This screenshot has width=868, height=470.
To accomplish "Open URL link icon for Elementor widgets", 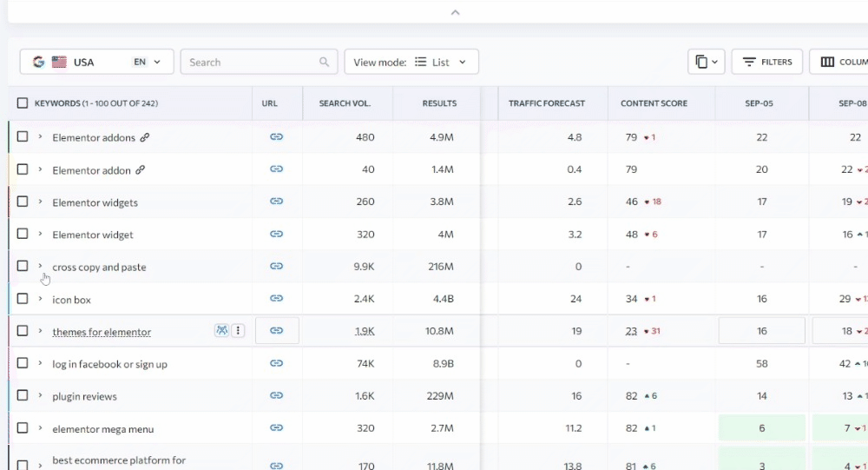I will tap(276, 202).
